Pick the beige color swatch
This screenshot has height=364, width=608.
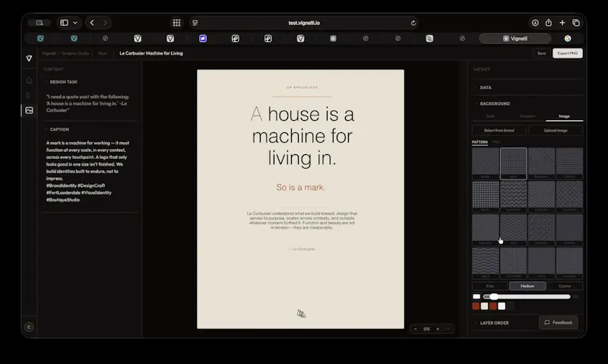click(x=484, y=306)
